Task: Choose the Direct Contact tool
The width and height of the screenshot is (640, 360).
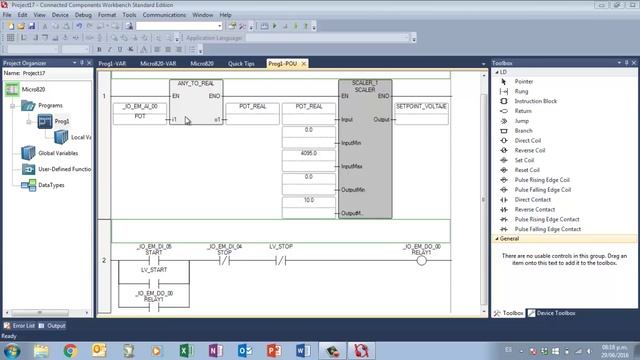Action: click(x=532, y=200)
